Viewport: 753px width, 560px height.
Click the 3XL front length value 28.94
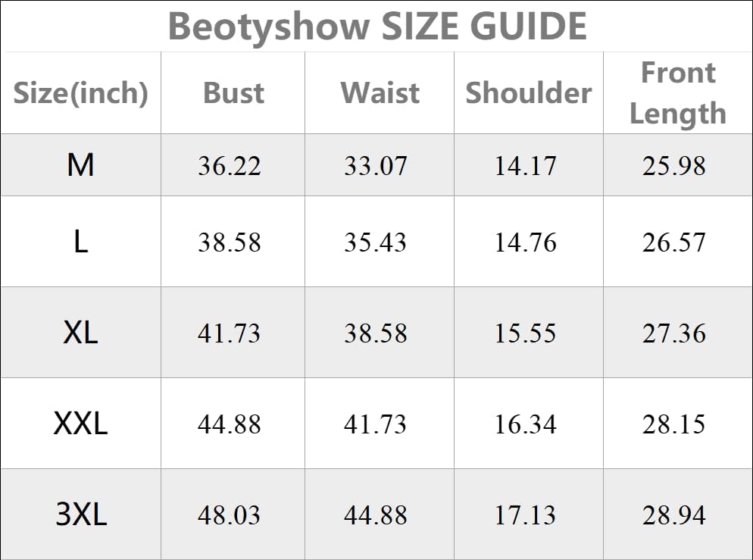click(674, 515)
